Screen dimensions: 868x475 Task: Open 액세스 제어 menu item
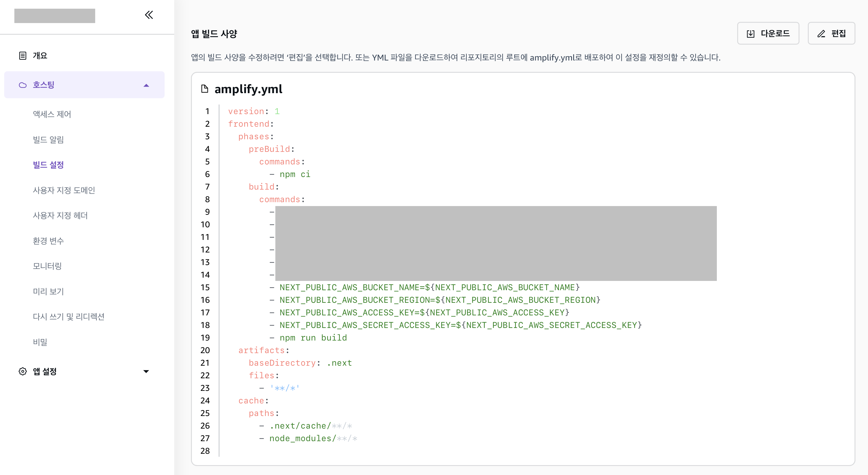52,114
